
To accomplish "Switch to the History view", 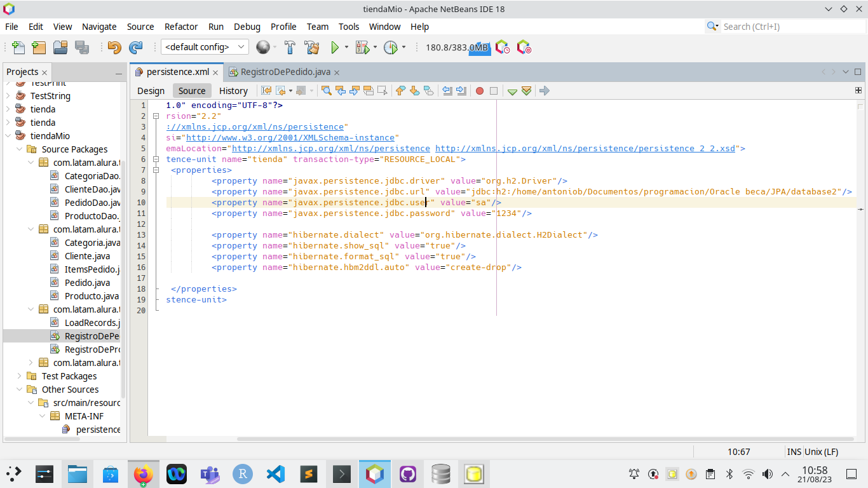I will click(x=233, y=91).
